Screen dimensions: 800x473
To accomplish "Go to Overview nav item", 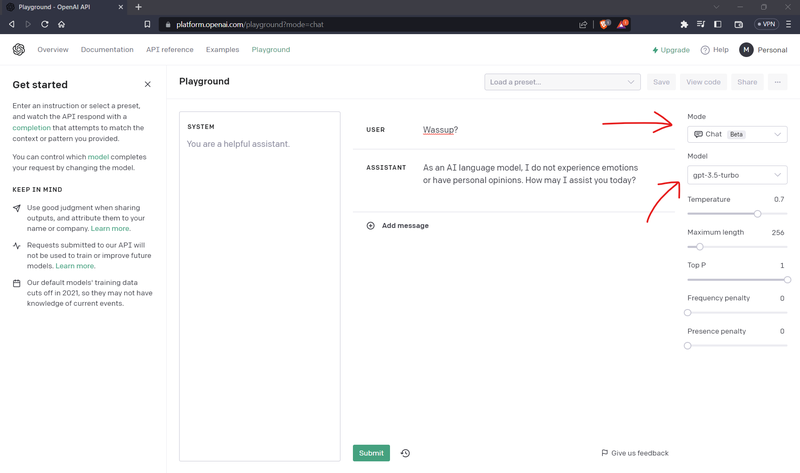I will pyautogui.click(x=53, y=49).
